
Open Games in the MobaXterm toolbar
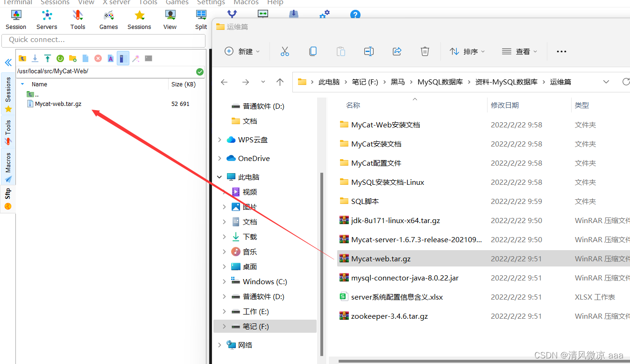tap(108, 20)
